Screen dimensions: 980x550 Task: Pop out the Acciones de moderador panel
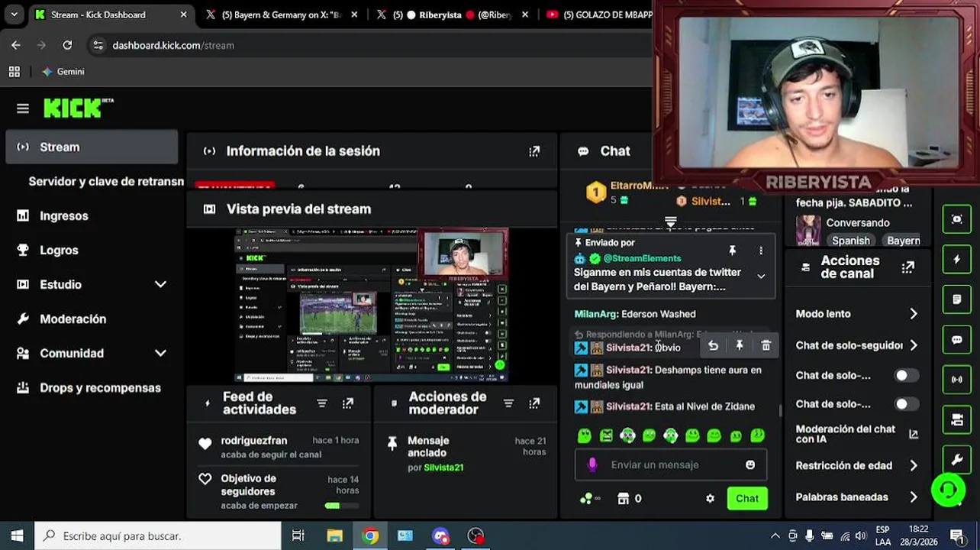(x=534, y=403)
